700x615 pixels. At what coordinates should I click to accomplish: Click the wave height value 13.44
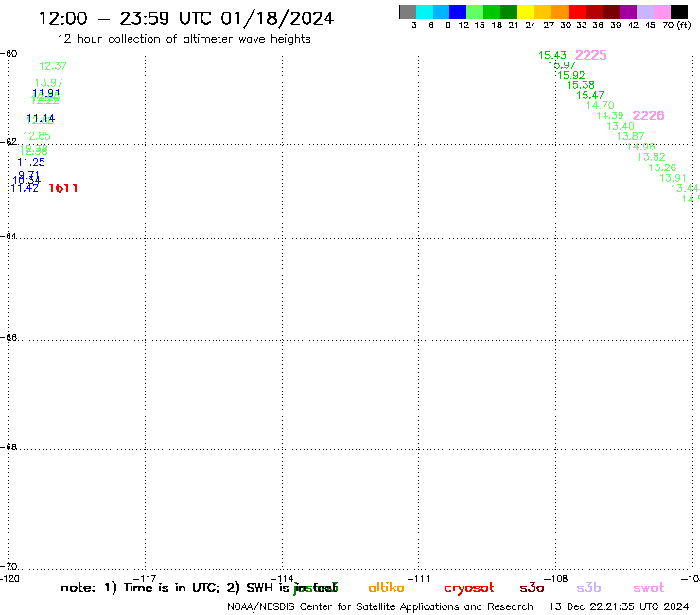685,188
